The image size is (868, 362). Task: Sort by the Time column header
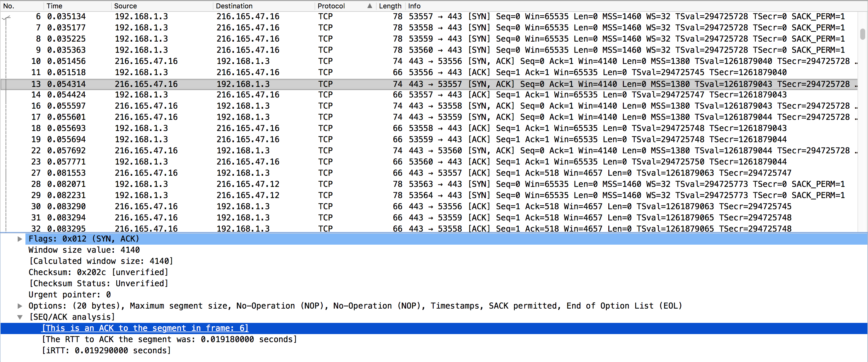pyautogui.click(x=55, y=6)
